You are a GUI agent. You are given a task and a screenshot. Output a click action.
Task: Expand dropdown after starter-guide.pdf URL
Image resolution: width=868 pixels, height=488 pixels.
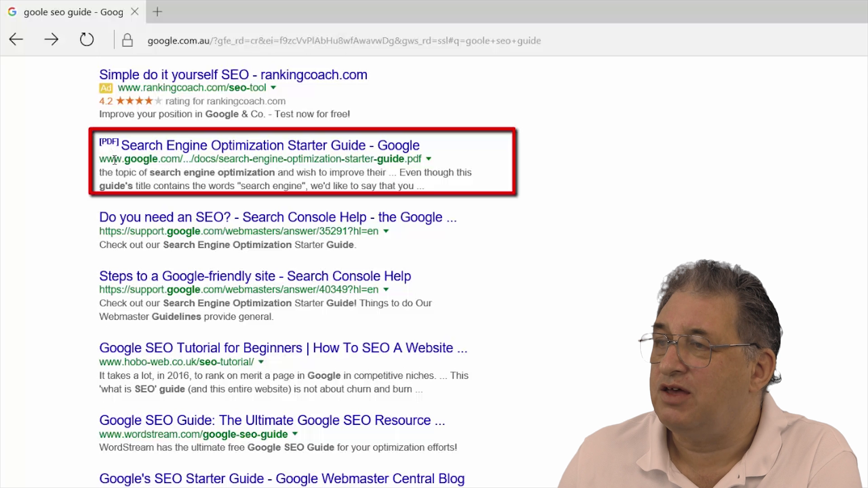point(429,159)
